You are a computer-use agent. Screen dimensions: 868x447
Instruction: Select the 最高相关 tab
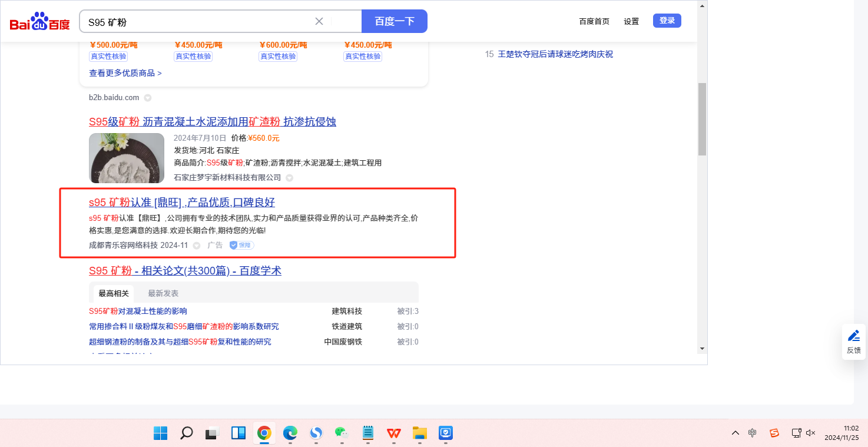pyautogui.click(x=114, y=293)
